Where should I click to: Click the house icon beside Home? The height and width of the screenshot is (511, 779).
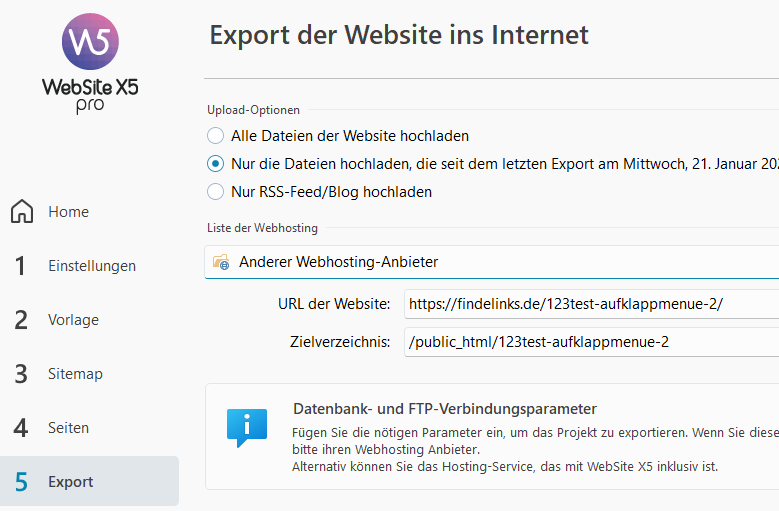[22, 212]
